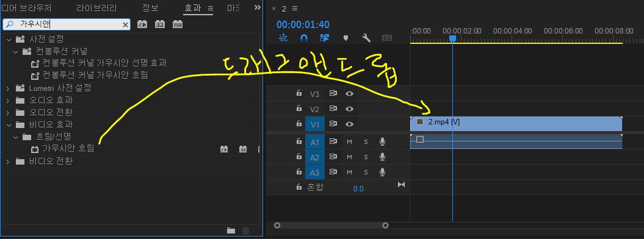The width and height of the screenshot is (644, 239).
Task: Mute audio track A2
Action: coord(350,157)
